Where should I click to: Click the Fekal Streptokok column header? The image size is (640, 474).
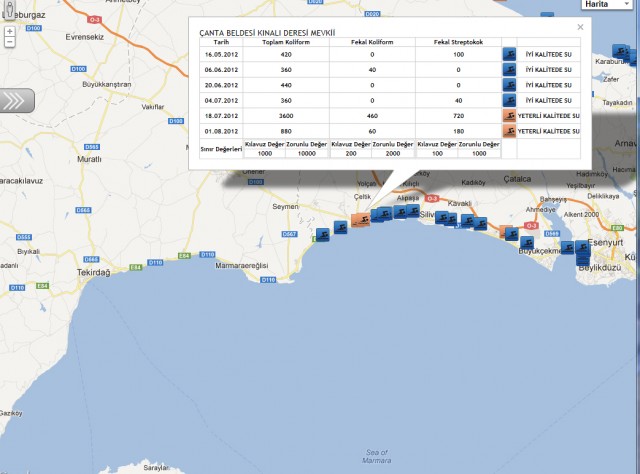457,44
